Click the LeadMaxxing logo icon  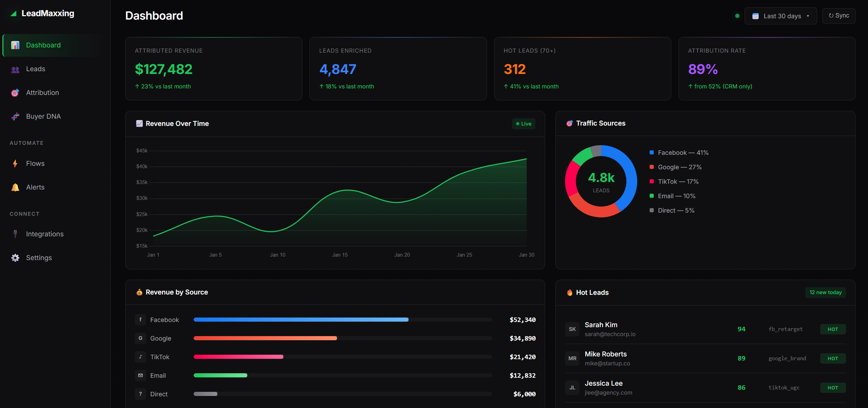click(x=13, y=13)
